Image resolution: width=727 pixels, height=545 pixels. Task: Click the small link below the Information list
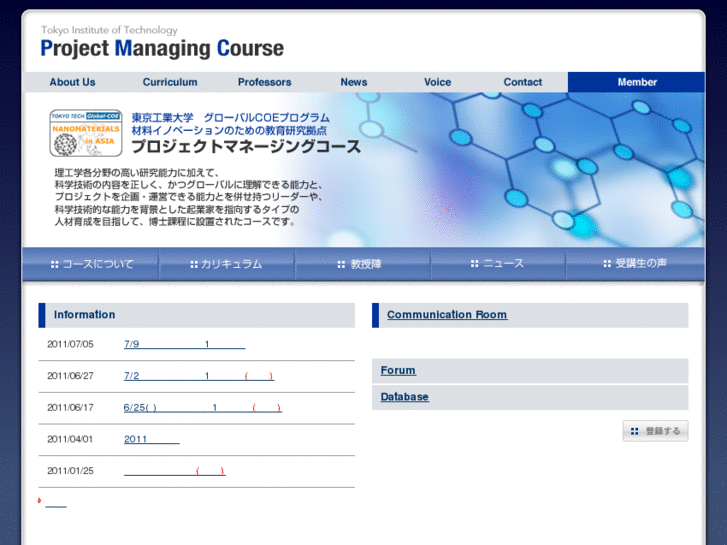click(x=56, y=504)
